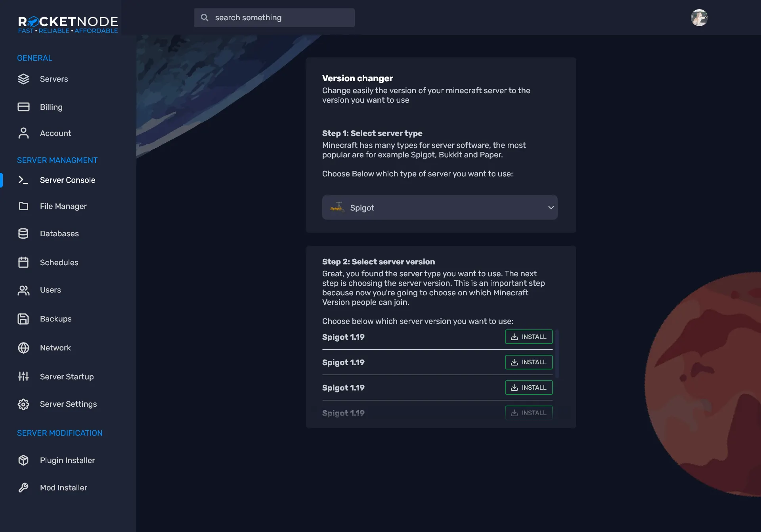This screenshot has height=532, width=761.
Task: Open the Users page
Action: [x=50, y=290]
